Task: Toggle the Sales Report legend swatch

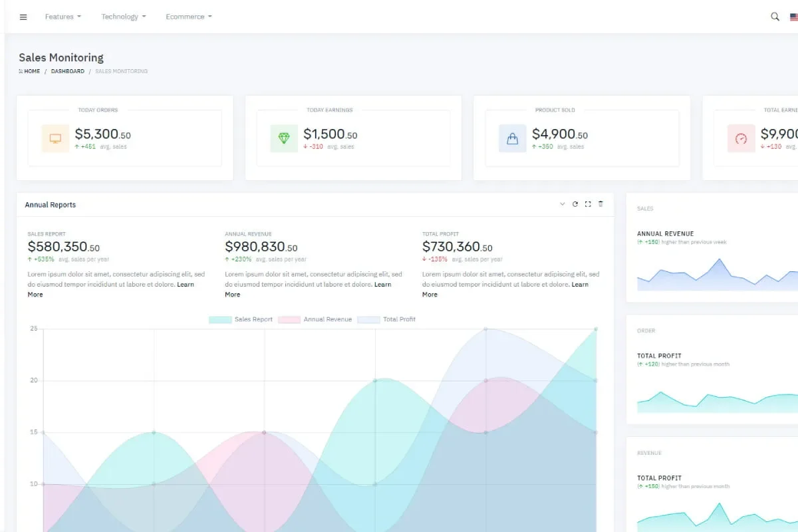Action: (220, 320)
